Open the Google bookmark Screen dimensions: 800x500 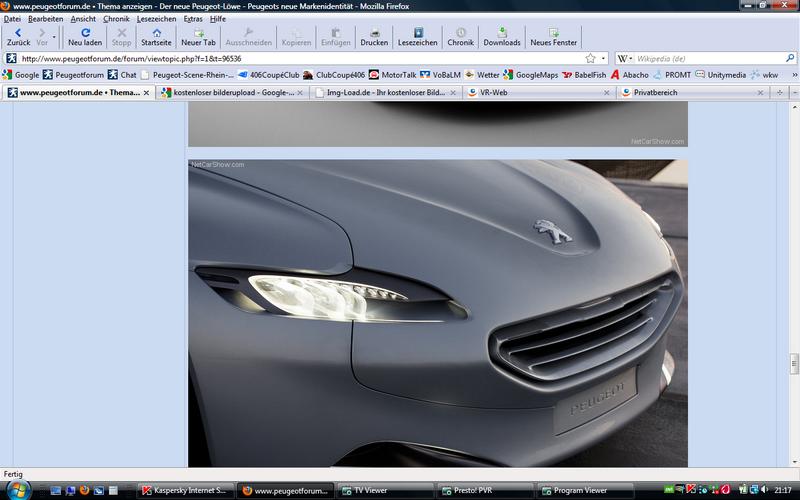21,75
